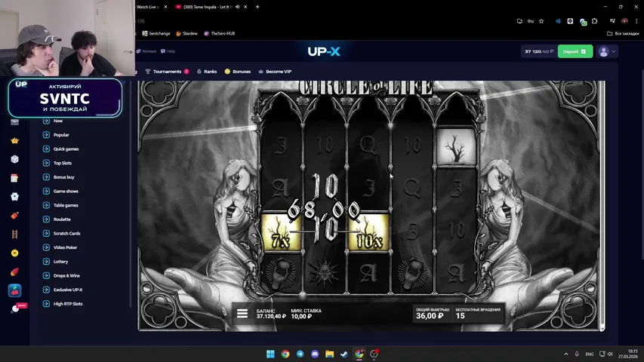This screenshot has height=362, width=644.
Task: Click the ladder icon in left sidebar
Action: pyautogui.click(x=14, y=235)
